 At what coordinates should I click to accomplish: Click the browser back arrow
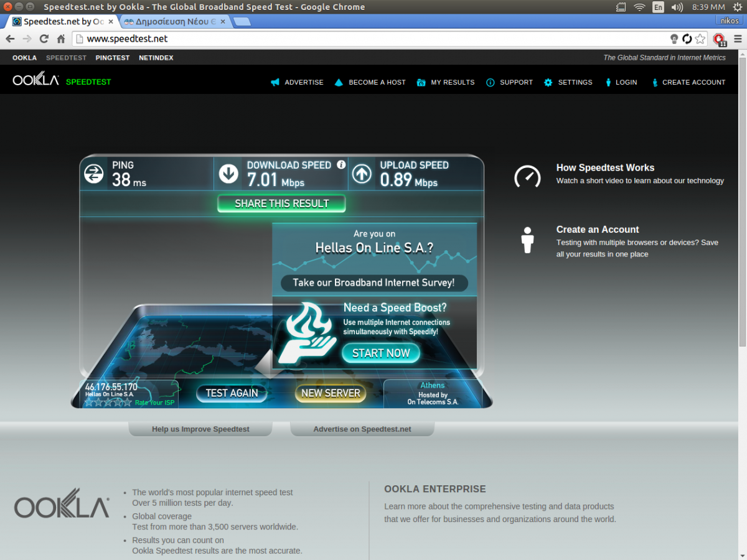pos(10,39)
